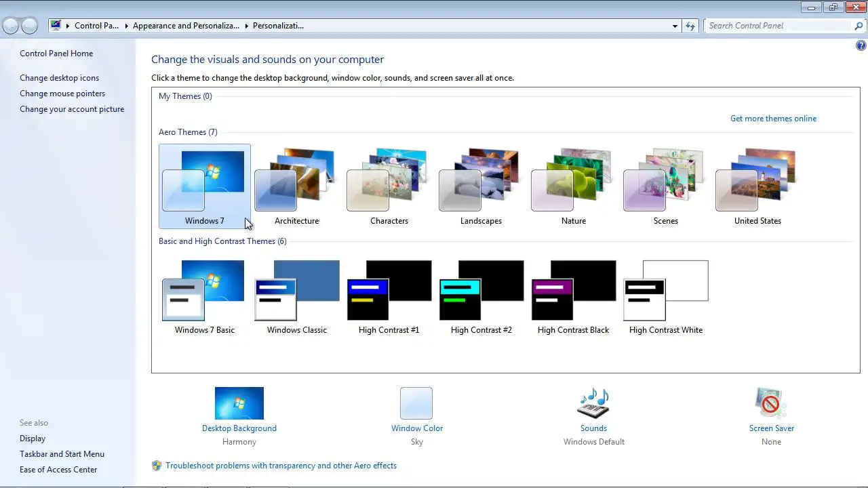Open Change desktop icons
This screenshot has height=488, width=868.
pyautogui.click(x=59, y=78)
